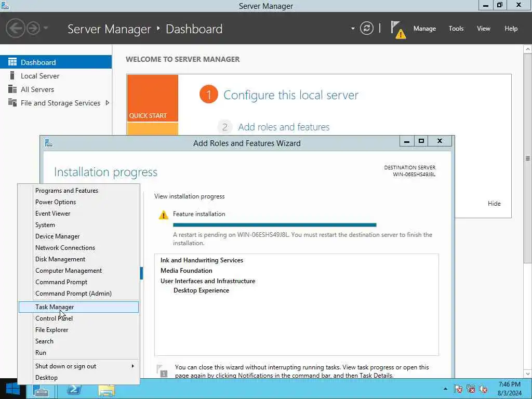Select Dashboard in the left navigation pane
Image resolution: width=532 pixels, height=399 pixels.
[x=56, y=62]
